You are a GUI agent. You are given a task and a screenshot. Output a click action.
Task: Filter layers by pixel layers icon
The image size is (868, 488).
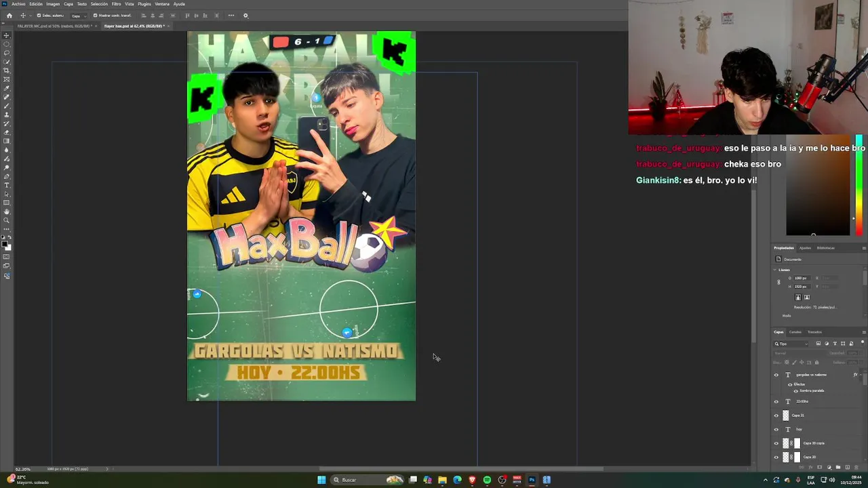click(818, 344)
